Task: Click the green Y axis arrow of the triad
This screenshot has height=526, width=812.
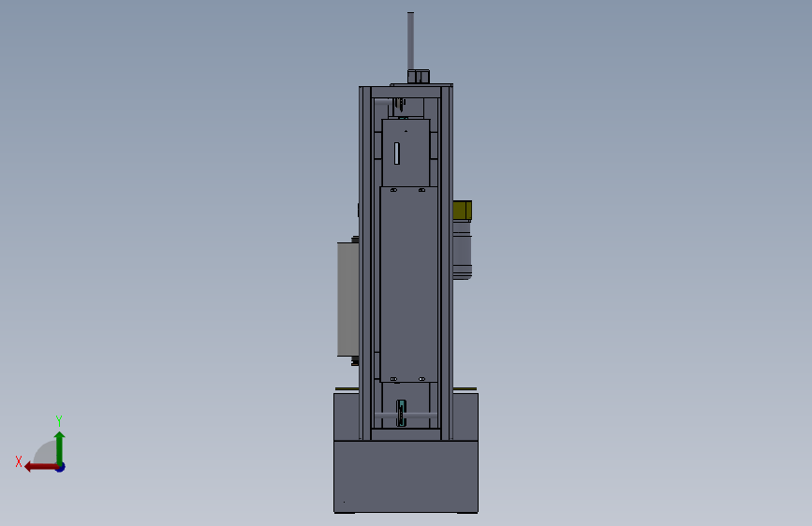Action: pyautogui.click(x=60, y=448)
